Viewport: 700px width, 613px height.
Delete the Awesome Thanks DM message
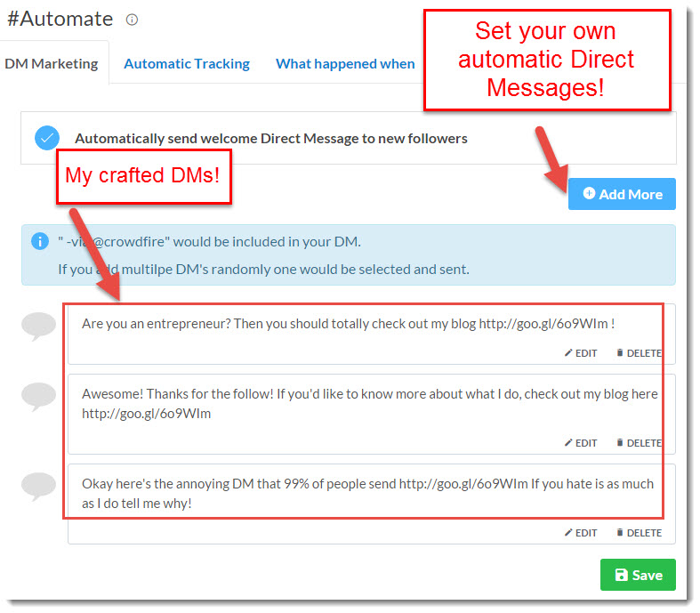[639, 443]
